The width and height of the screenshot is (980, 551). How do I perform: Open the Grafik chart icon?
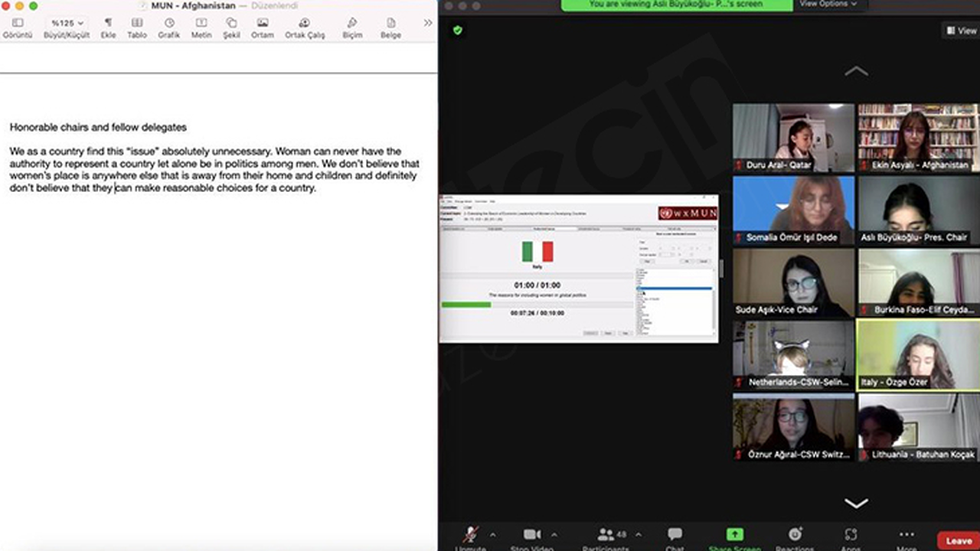[168, 23]
